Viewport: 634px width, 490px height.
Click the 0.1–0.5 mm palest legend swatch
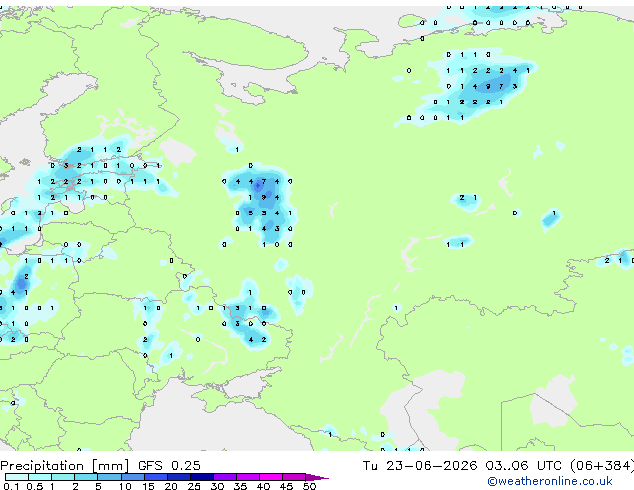point(17,477)
